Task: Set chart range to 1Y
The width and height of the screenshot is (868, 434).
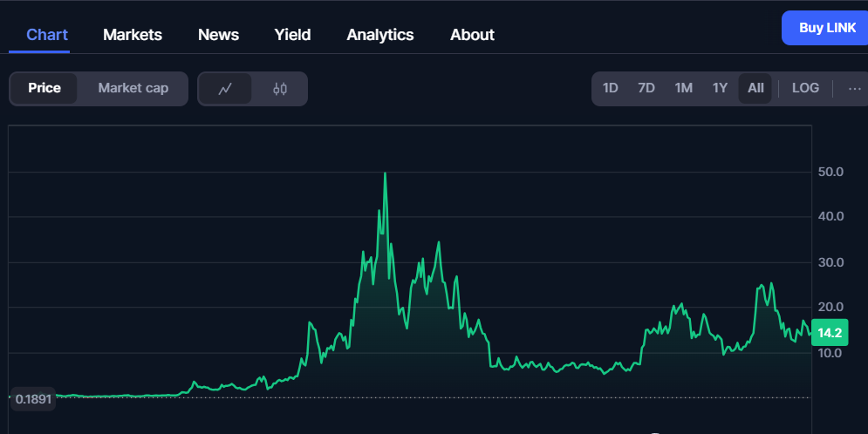Action: 720,88
